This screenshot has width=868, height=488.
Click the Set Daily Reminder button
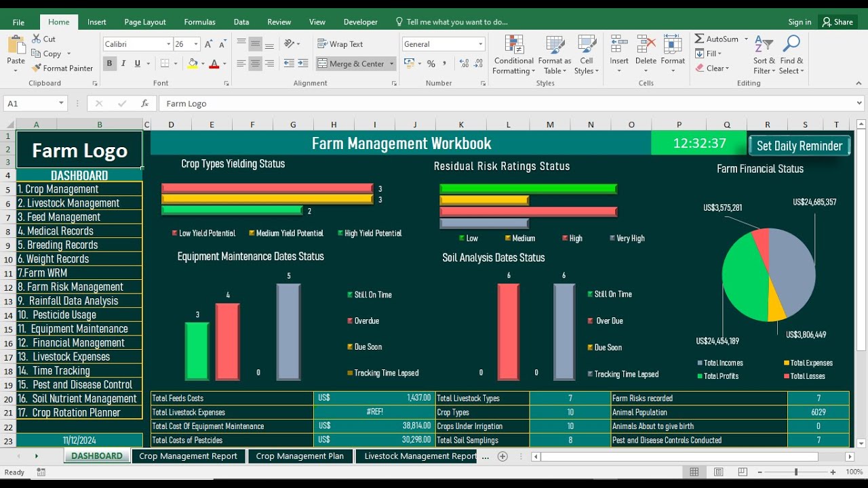pos(800,146)
